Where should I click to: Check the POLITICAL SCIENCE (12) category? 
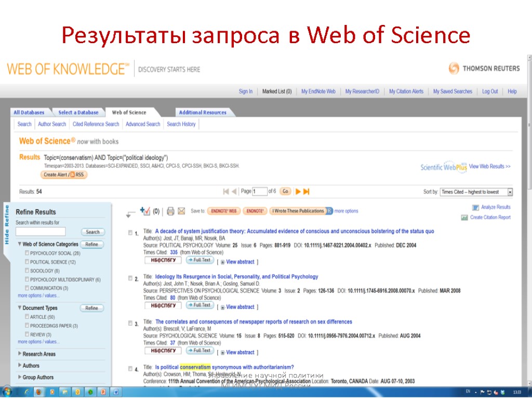click(x=27, y=262)
